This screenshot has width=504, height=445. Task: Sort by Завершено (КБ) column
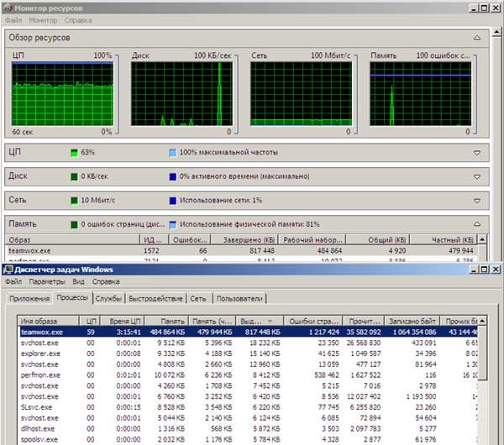click(244, 239)
